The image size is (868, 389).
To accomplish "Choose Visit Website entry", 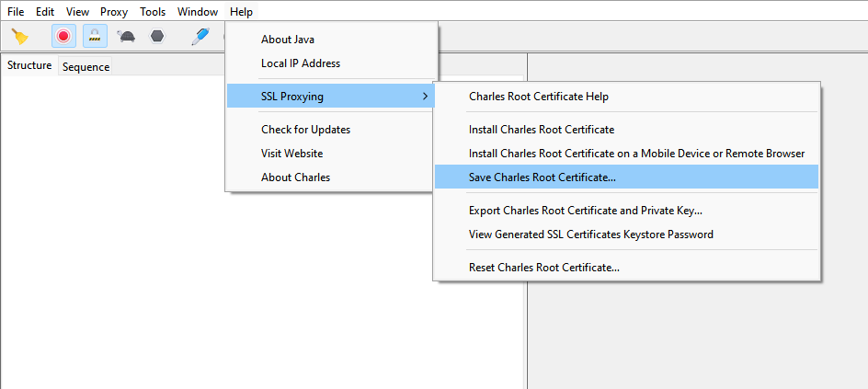I will 331,154.
